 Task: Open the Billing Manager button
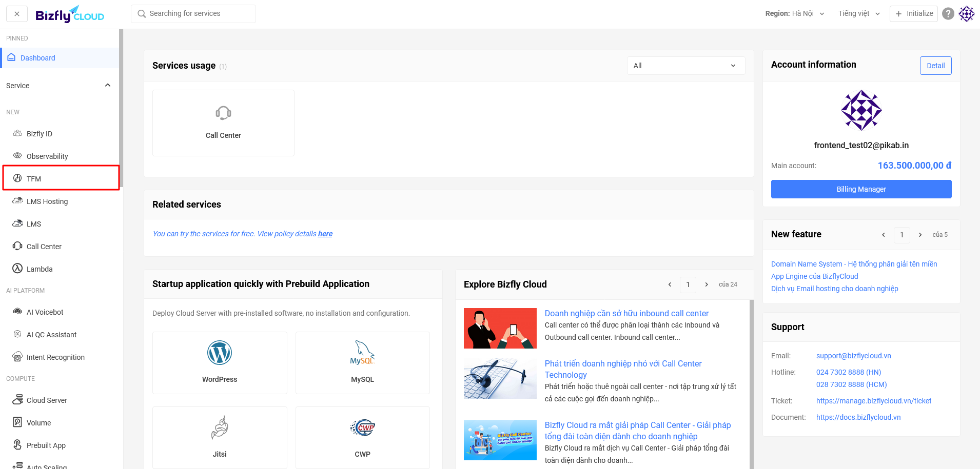coord(861,189)
